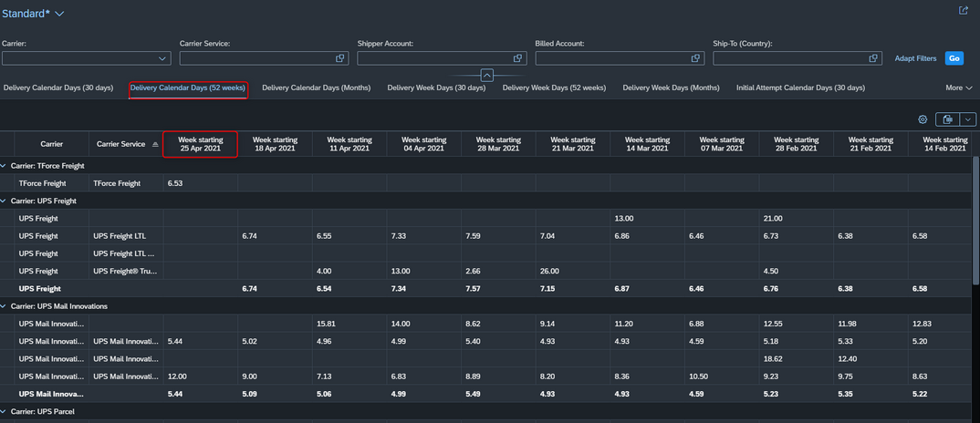Click the export to spreadsheet icon
The image size is (980, 423).
[947, 119]
